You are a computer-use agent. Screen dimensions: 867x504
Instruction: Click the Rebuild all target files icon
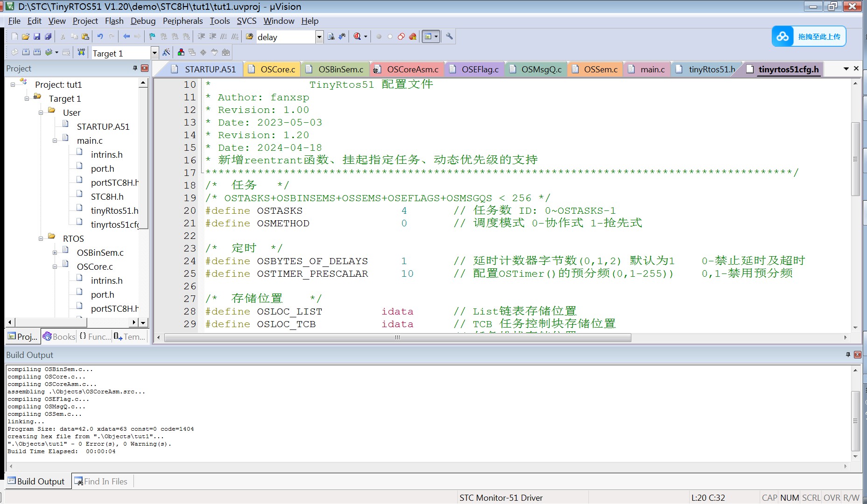pos(37,52)
